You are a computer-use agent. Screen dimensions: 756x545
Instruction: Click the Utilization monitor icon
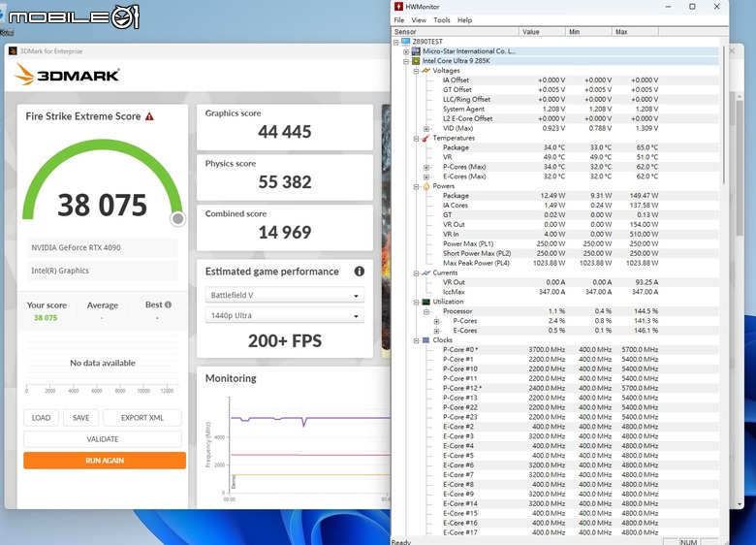[x=425, y=302]
